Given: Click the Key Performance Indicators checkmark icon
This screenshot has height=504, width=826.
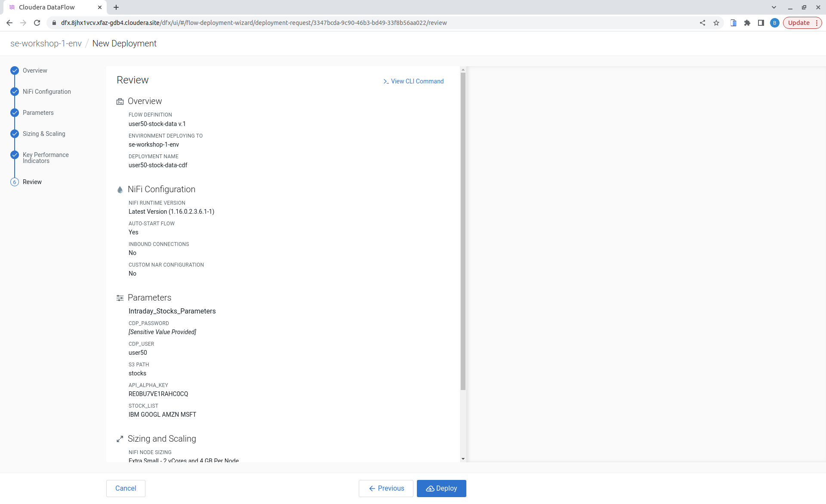Looking at the screenshot, I should (15, 155).
